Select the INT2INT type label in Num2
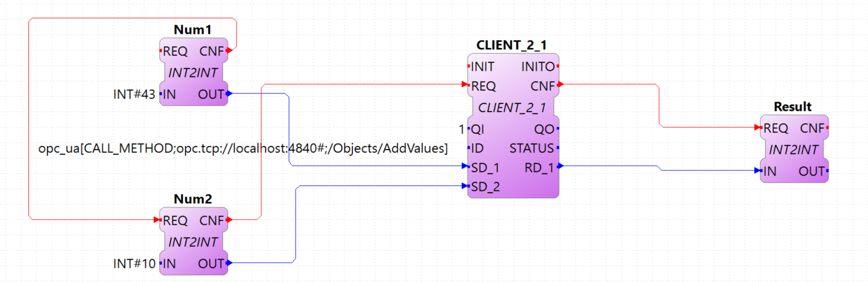The image size is (868, 282). click(x=193, y=242)
